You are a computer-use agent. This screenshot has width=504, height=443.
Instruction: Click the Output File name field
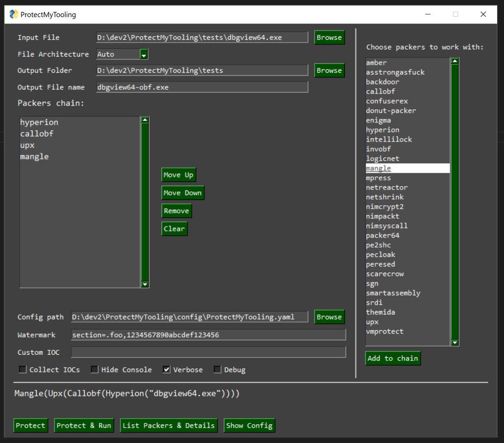[202, 87]
